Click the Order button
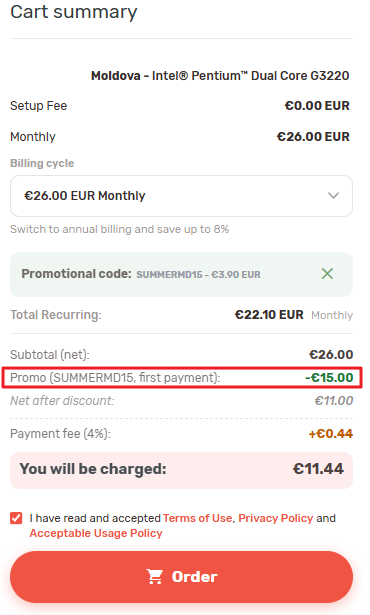 181,577
